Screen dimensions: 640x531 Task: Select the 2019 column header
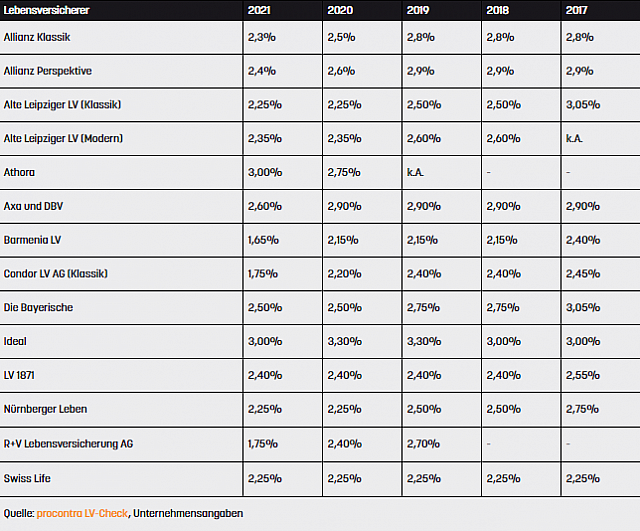418,9
